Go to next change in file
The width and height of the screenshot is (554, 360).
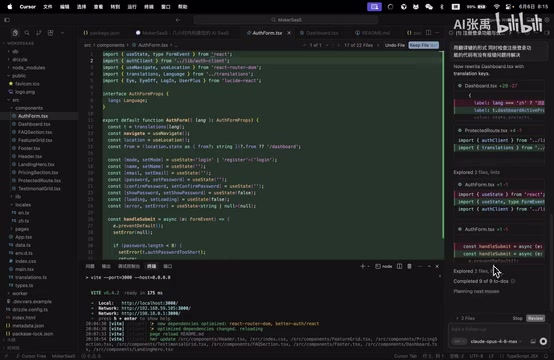[x=327, y=45]
